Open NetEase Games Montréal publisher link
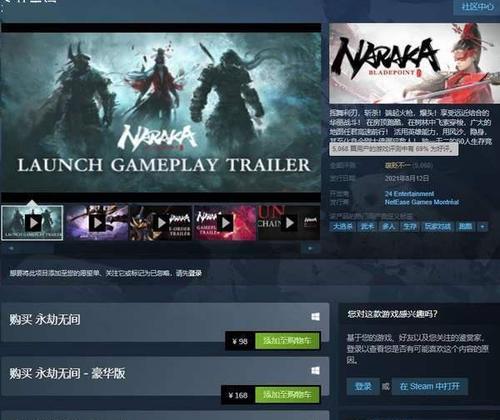Viewport: 500px width, 420px height. (422, 202)
